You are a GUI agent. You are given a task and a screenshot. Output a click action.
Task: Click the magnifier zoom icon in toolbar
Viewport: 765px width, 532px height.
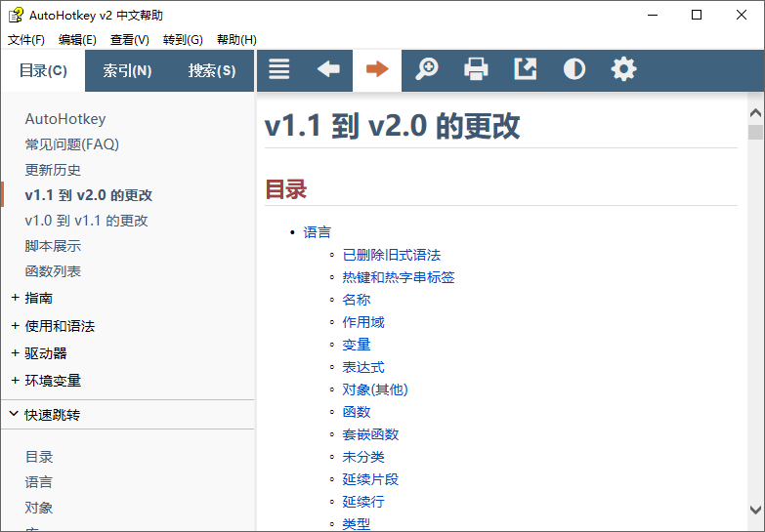coord(427,69)
